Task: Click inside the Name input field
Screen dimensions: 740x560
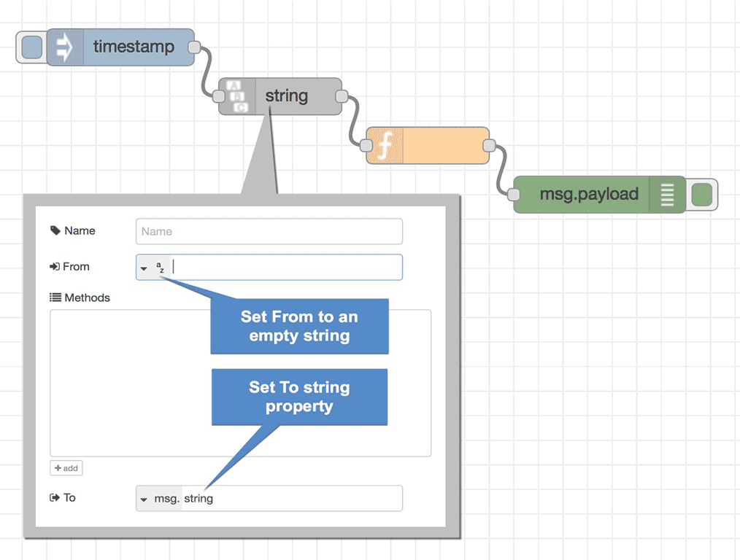Action: 269,230
